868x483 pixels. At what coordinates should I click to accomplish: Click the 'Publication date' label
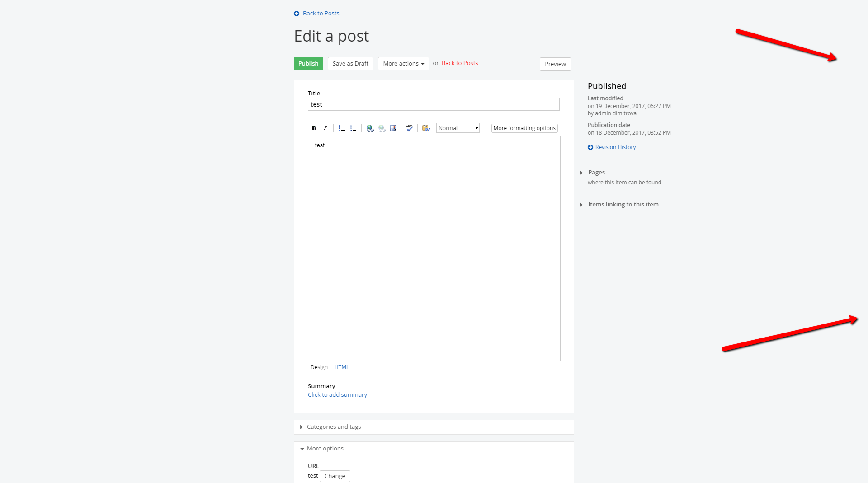[x=609, y=125]
